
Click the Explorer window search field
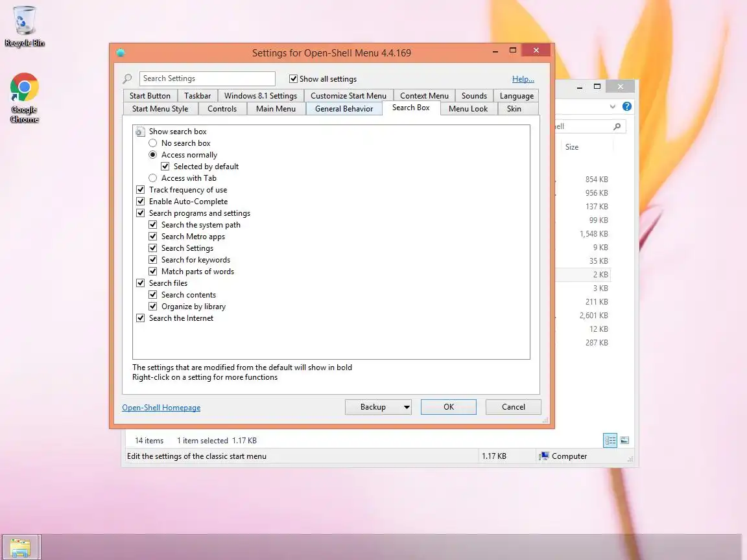(x=590, y=126)
